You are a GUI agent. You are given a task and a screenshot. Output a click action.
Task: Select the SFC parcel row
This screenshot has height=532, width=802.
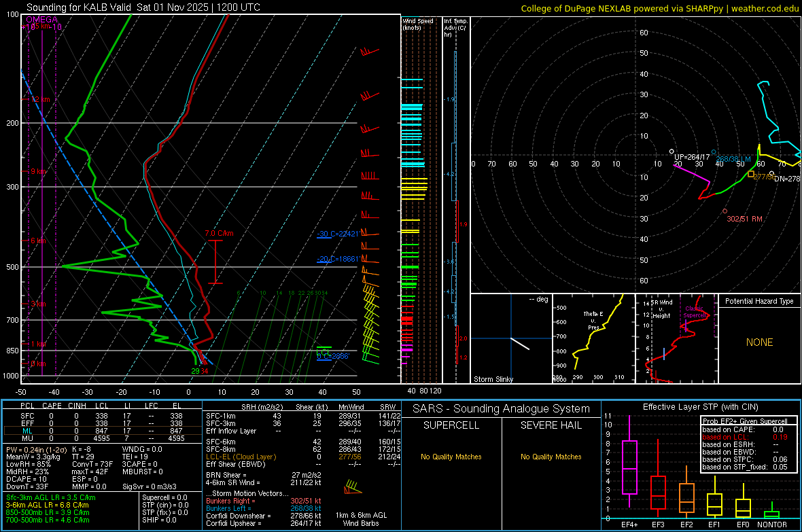103,416
